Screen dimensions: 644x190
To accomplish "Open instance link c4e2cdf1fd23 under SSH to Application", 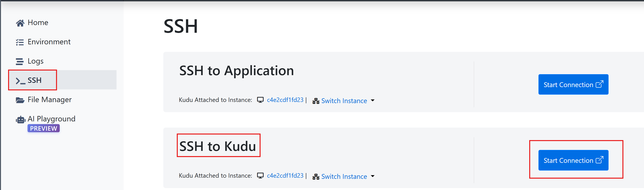I will point(285,100).
